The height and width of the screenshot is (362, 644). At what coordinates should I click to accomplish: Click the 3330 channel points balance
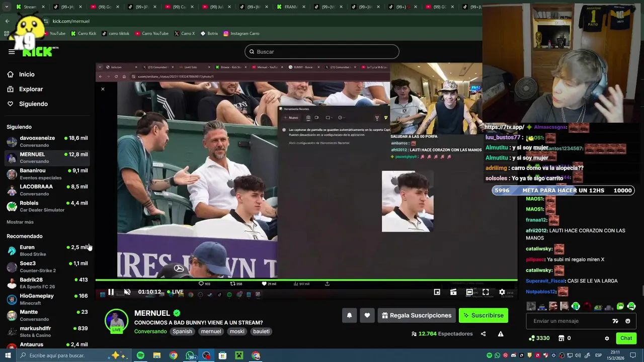tap(539, 338)
